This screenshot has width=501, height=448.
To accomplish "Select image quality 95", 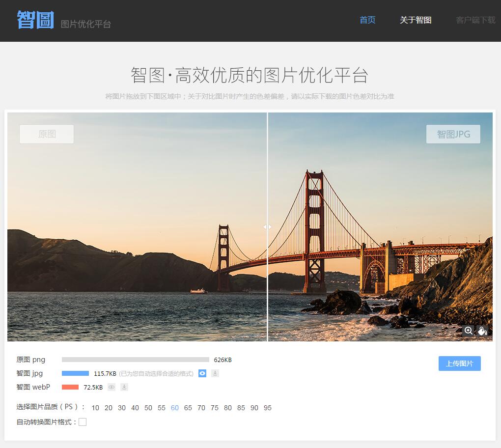I will pos(267,408).
